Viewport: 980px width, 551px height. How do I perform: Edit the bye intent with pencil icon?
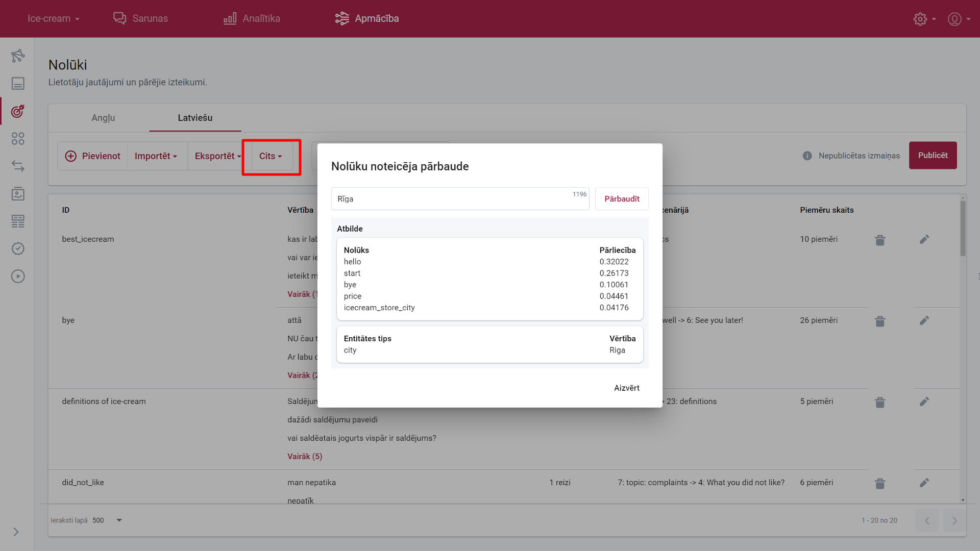(924, 321)
